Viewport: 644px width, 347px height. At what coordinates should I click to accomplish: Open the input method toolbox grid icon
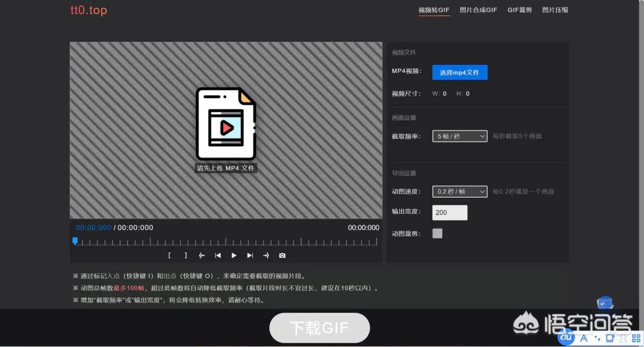pyautogui.click(x=635, y=338)
